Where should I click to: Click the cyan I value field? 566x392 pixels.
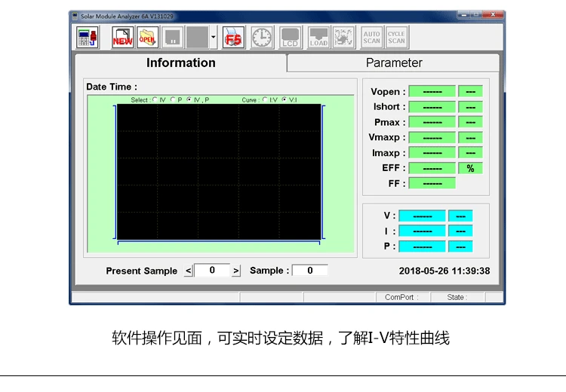423,231
